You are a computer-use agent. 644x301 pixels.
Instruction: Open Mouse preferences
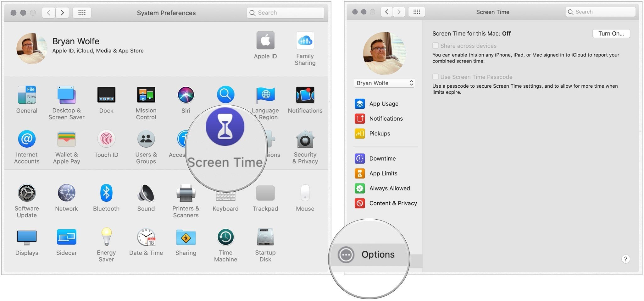[x=305, y=198]
